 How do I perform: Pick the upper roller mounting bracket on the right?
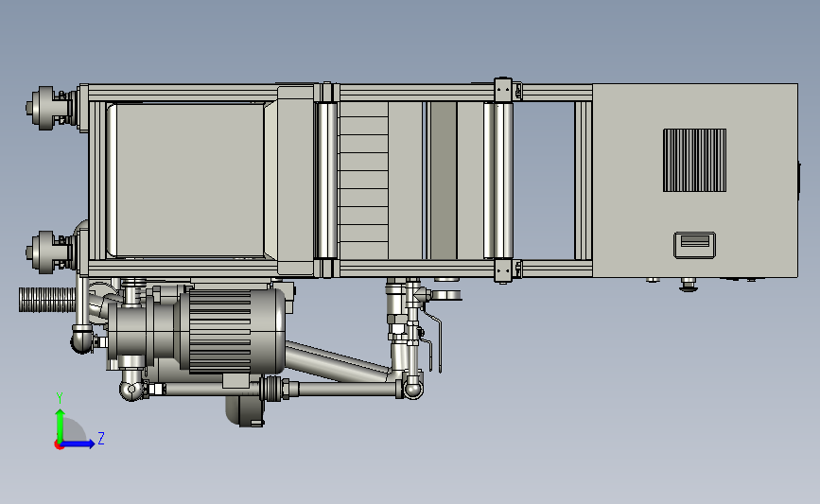pyautogui.click(x=503, y=90)
